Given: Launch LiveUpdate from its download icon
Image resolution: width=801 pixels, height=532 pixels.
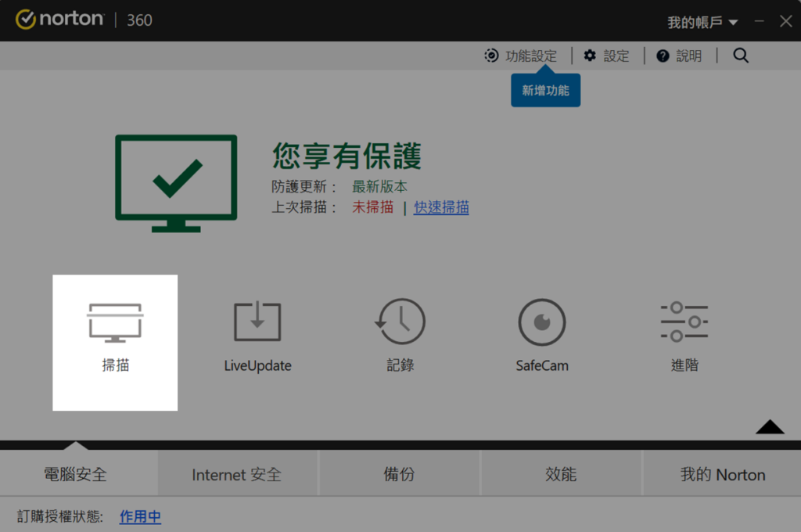Looking at the screenshot, I should click(x=257, y=322).
